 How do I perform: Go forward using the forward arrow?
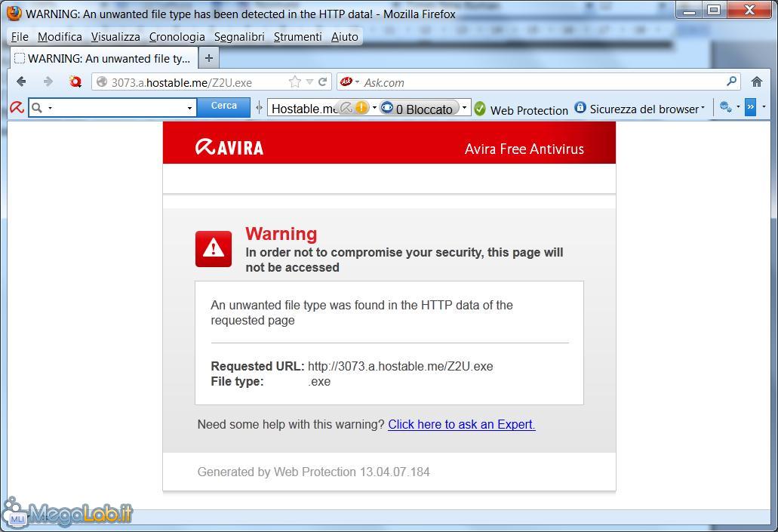point(48,82)
